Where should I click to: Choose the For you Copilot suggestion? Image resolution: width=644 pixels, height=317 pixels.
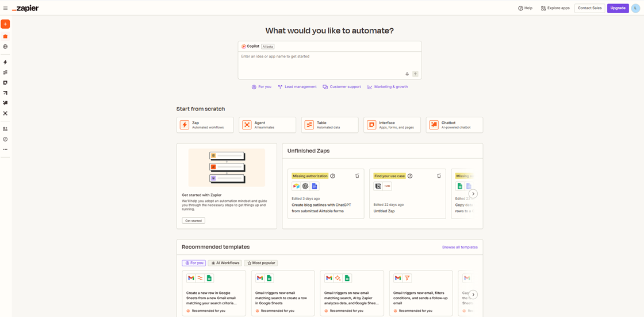262,87
